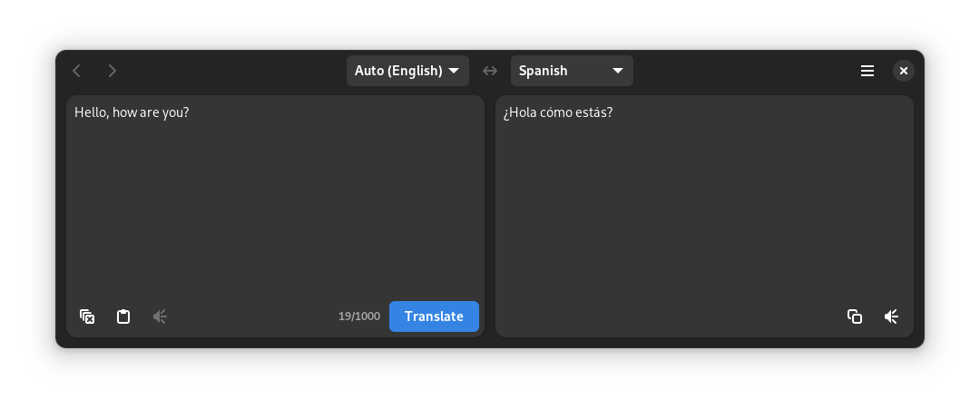Clear the source text
Viewport: 980px width, 409px height.
pyautogui.click(x=87, y=316)
